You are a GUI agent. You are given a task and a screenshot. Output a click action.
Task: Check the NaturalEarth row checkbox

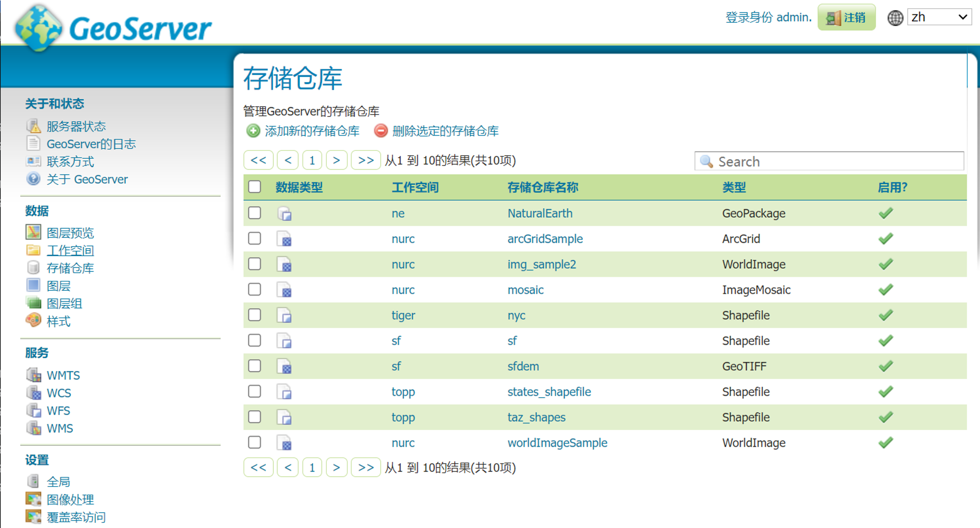(254, 213)
